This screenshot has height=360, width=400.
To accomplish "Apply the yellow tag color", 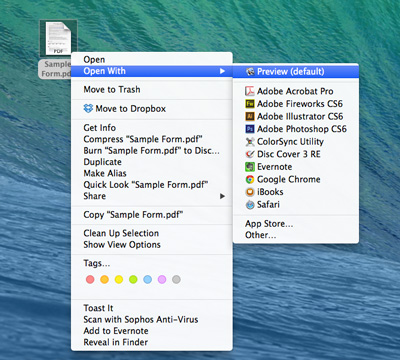I will click(119, 279).
